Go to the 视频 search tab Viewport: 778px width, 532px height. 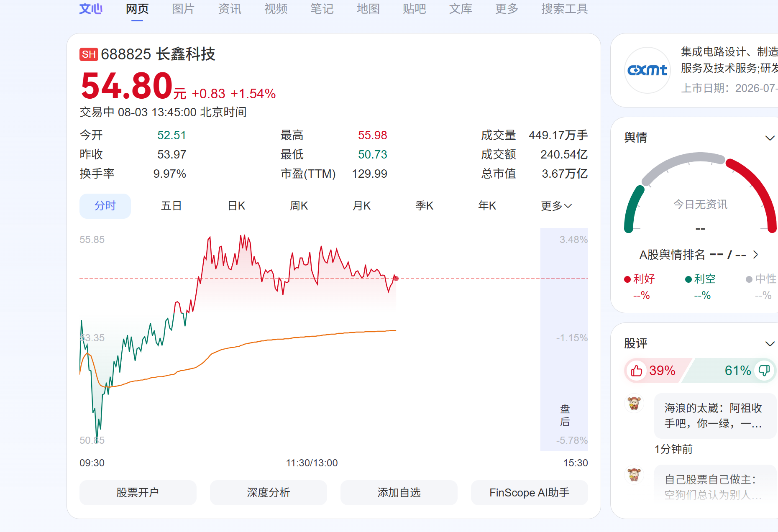point(276,9)
